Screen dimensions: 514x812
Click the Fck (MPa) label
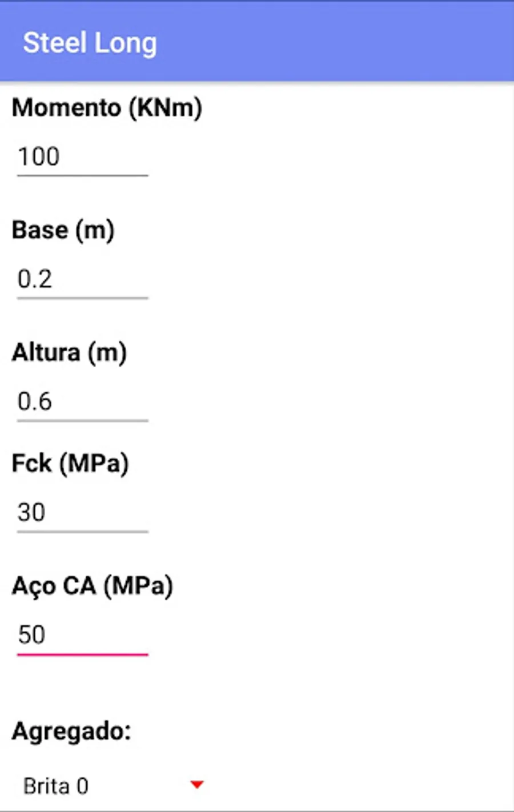point(70,463)
